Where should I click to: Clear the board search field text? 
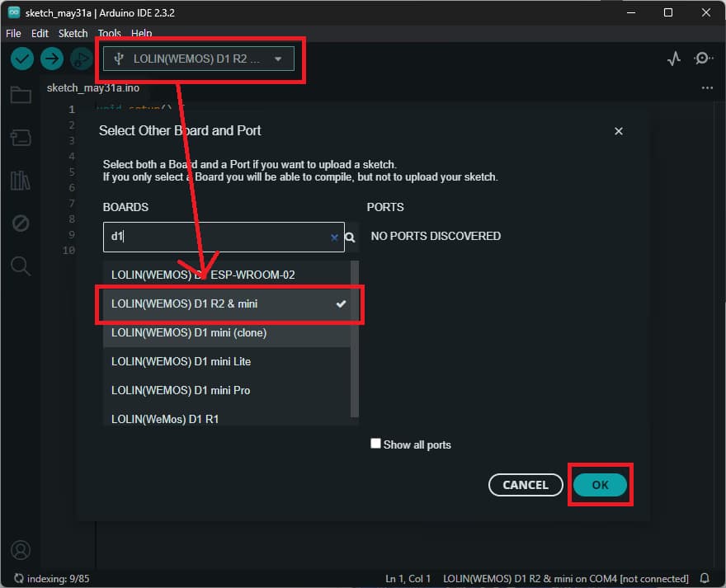point(335,237)
